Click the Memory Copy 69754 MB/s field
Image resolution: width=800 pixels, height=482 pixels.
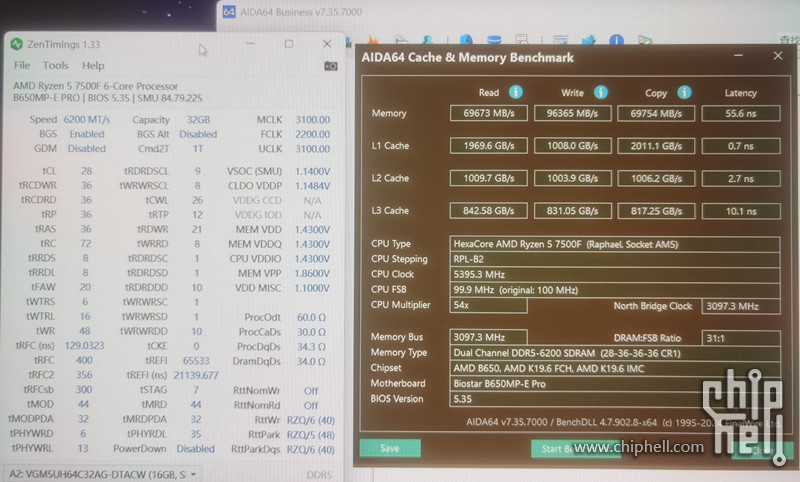pyautogui.click(x=656, y=113)
